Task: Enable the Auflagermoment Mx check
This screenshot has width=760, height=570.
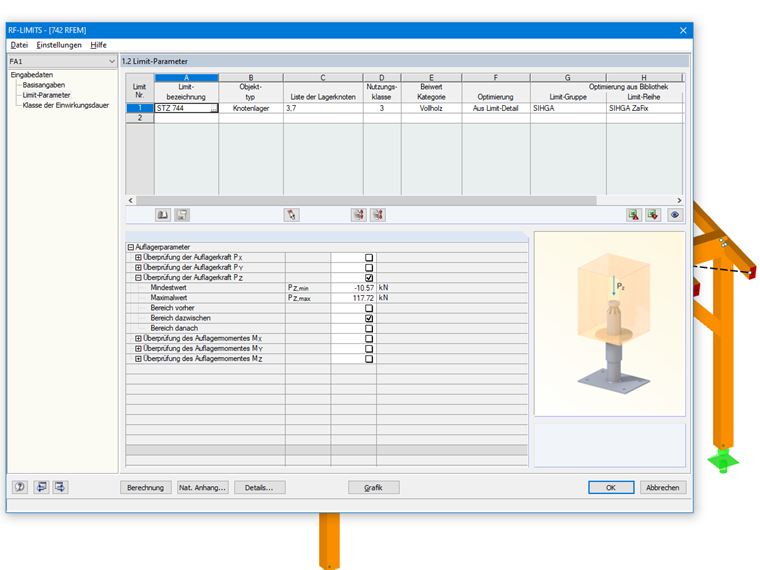Action: click(369, 339)
